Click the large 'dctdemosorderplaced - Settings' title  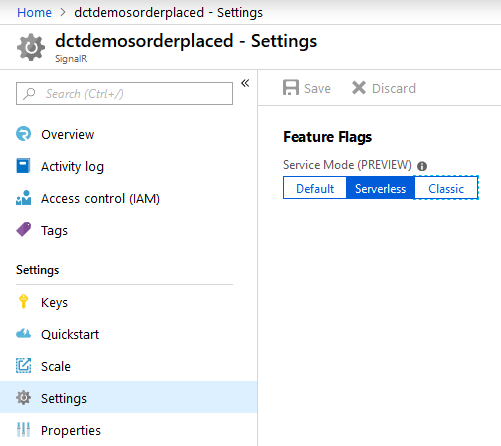186,41
